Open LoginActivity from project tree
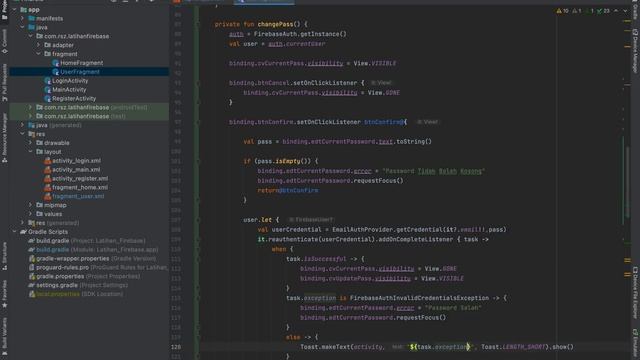This screenshot has width=640, height=360. tap(70, 81)
